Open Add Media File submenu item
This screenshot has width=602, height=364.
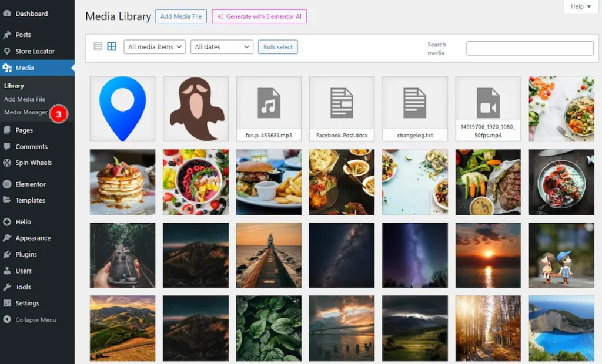[x=25, y=99]
